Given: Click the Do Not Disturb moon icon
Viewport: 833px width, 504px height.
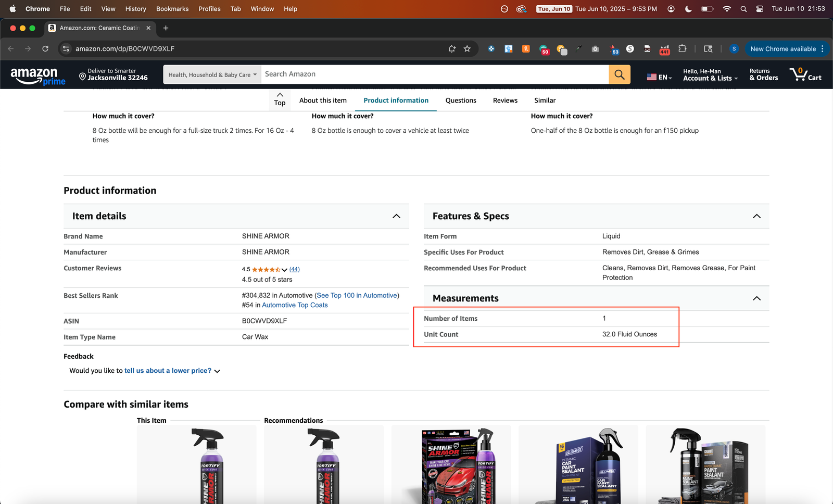Looking at the screenshot, I should coord(688,9).
